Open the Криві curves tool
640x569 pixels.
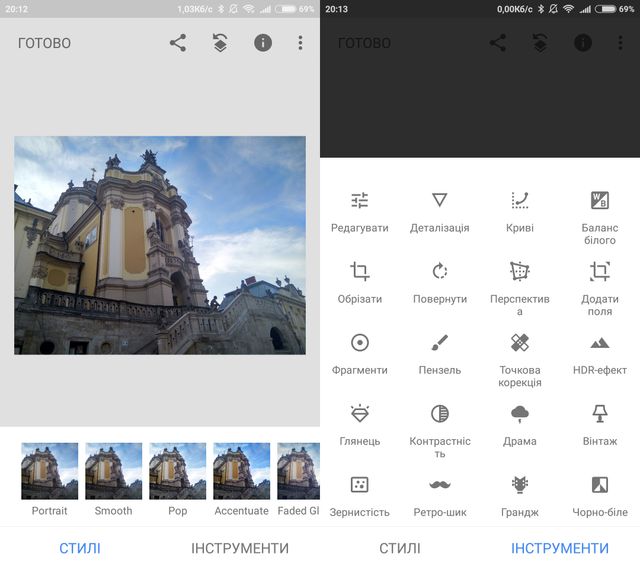pos(520,211)
